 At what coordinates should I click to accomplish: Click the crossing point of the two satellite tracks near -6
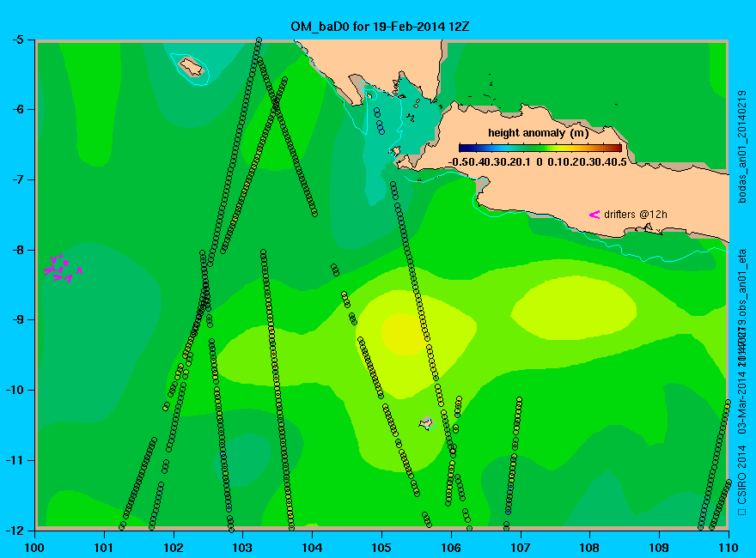pos(275,104)
